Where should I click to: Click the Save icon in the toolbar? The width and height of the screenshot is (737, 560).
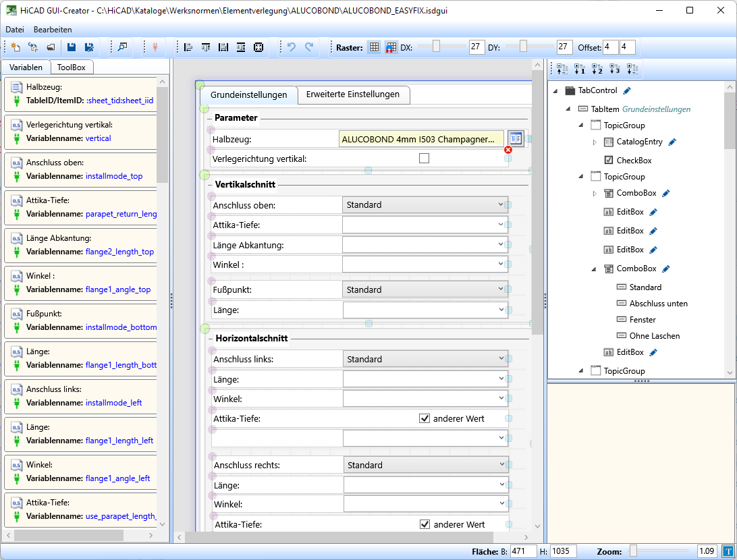pos(71,47)
